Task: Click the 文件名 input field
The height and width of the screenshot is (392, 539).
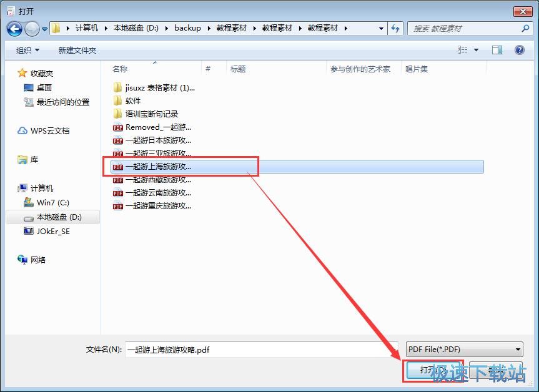Action: pyautogui.click(x=250, y=349)
